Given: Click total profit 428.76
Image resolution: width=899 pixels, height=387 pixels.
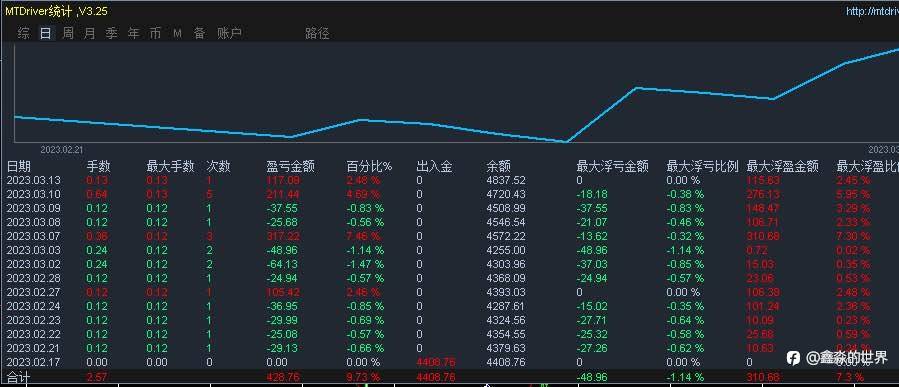Looking at the screenshot, I should (x=283, y=377).
